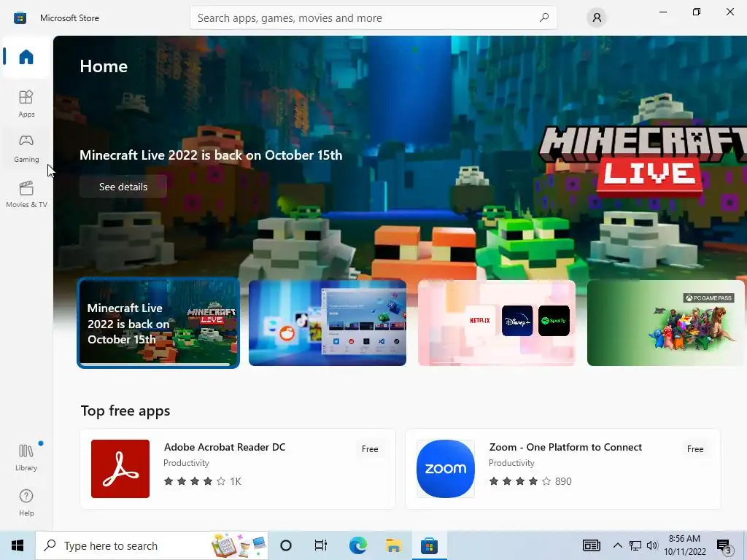Click Zoom - One Platform to Connect title
Image resolution: width=747 pixels, height=560 pixels.
pyautogui.click(x=565, y=447)
